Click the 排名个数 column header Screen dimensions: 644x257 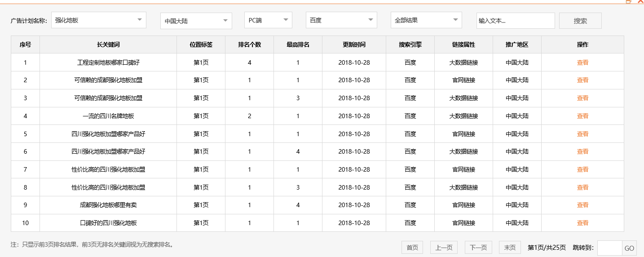249,44
